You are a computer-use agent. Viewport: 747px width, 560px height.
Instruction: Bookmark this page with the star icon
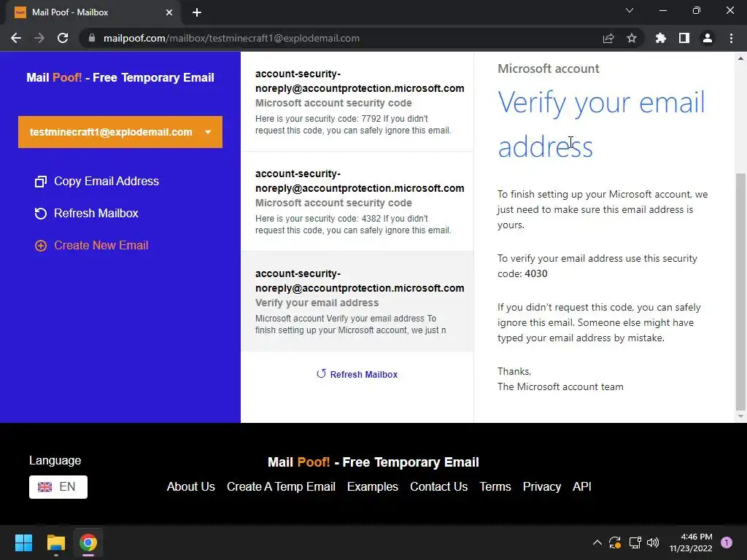click(632, 38)
